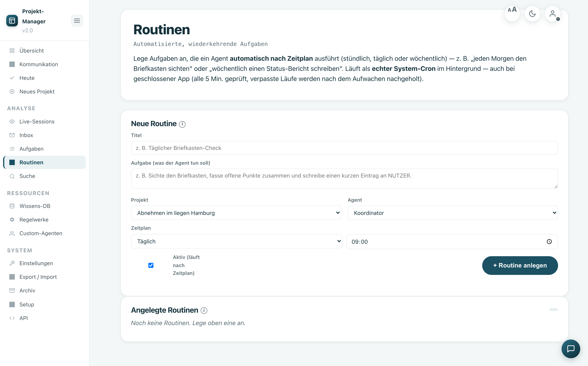Image resolution: width=588 pixels, height=366 pixels.
Task: Click the Wissens-DB database icon
Action: 12,206
